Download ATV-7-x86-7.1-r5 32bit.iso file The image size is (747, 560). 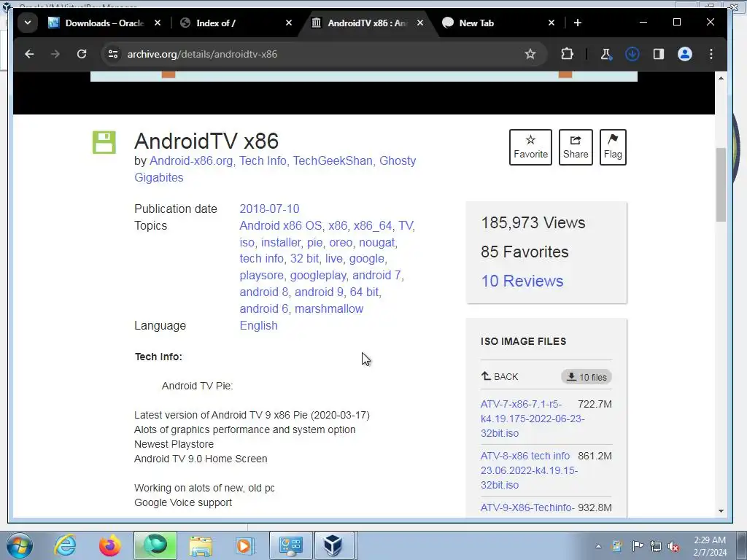(532, 419)
